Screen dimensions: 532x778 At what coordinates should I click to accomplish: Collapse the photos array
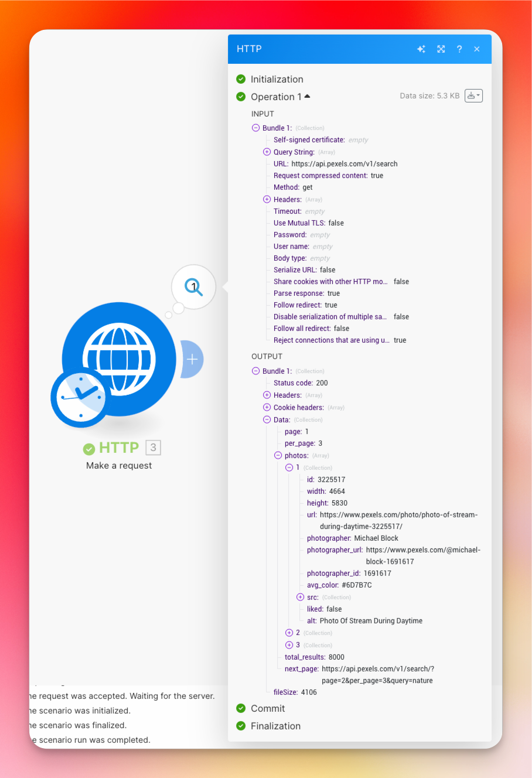point(278,455)
